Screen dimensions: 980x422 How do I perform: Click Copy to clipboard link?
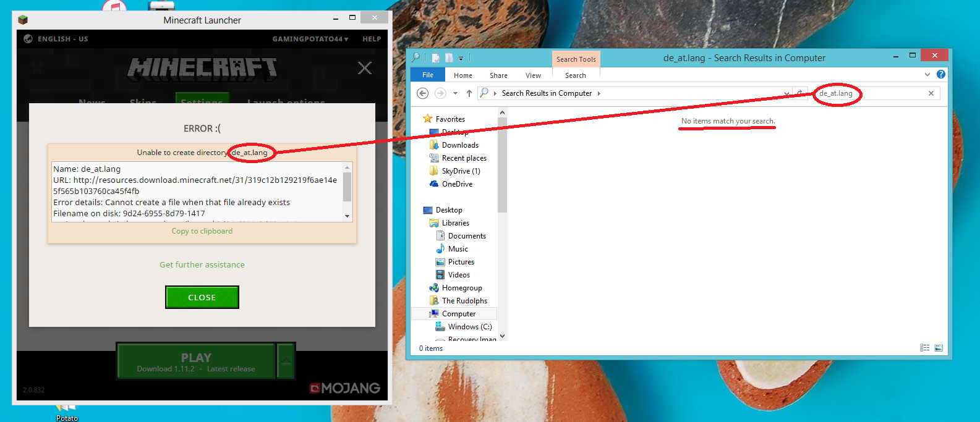click(202, 231)
